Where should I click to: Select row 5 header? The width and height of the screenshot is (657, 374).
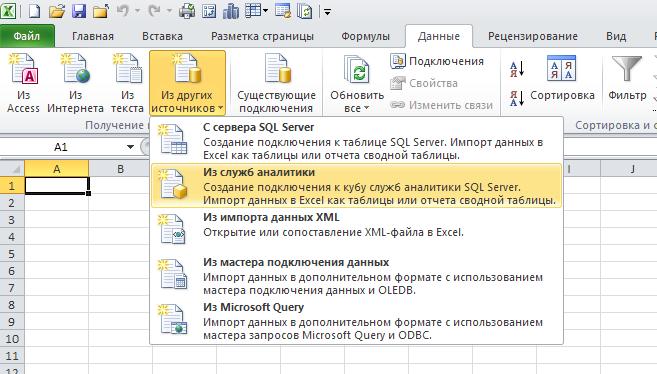12,254
